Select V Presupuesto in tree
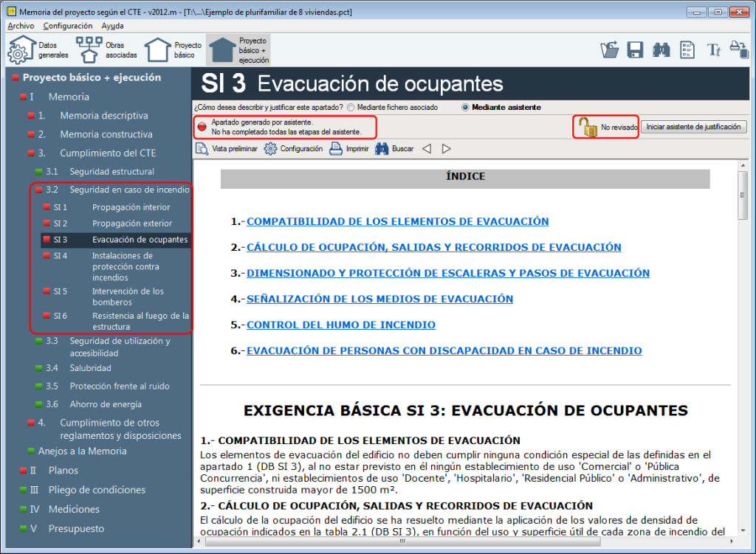The height and width of the screenshot is (554, 756). pyautogui.click(x=76, y=528)
